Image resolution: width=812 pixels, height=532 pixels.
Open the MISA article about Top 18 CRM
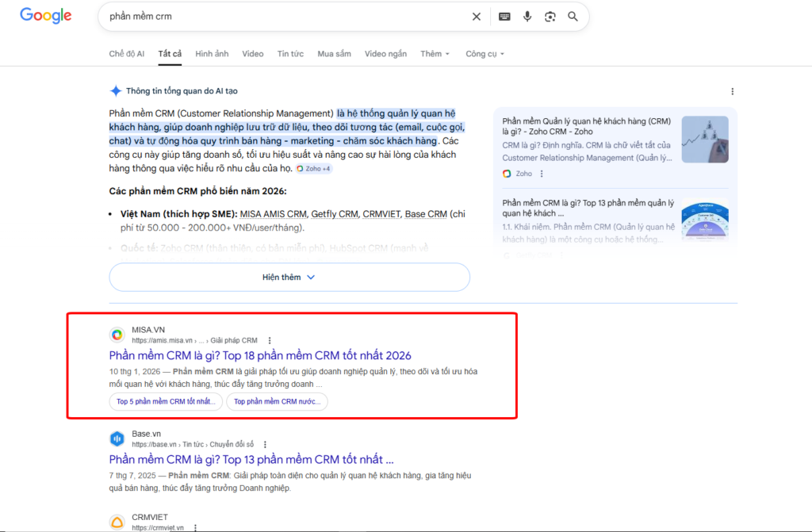[x=262, y=355]
